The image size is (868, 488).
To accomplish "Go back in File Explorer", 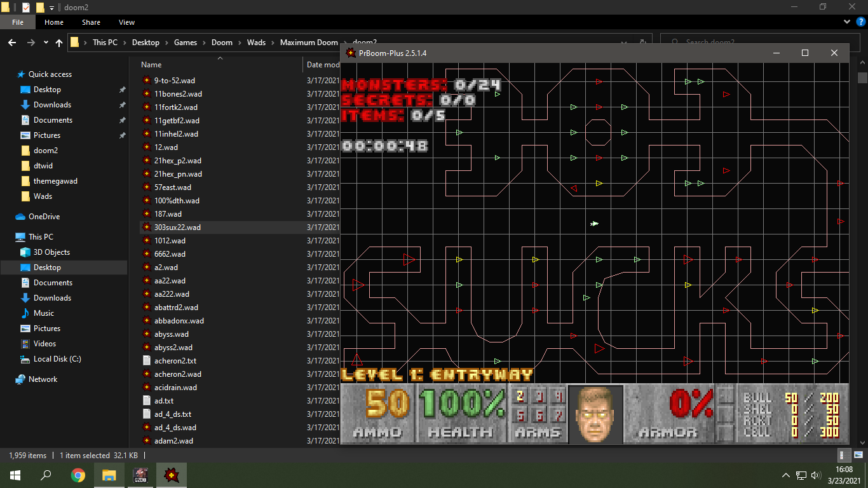I will (12, 43).
